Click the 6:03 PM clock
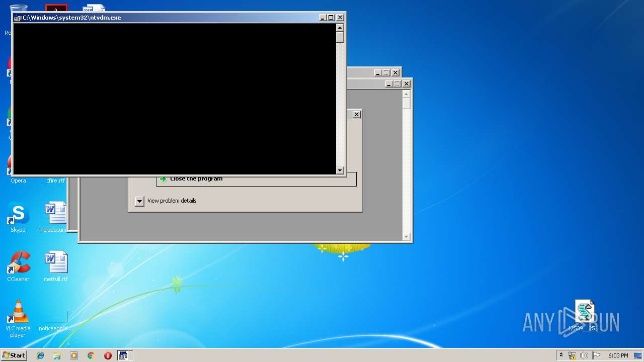 pos(618,355)
